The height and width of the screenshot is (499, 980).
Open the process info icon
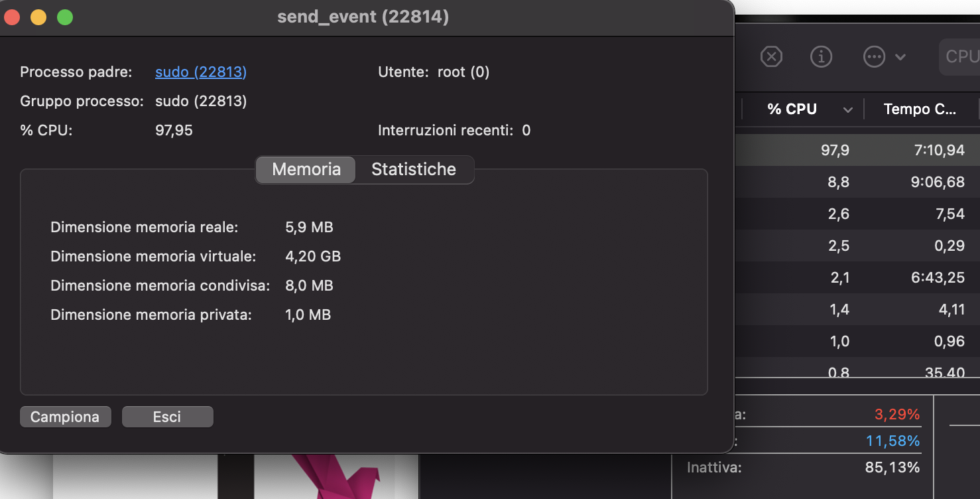pyautogui.click(x=822, y=56)
